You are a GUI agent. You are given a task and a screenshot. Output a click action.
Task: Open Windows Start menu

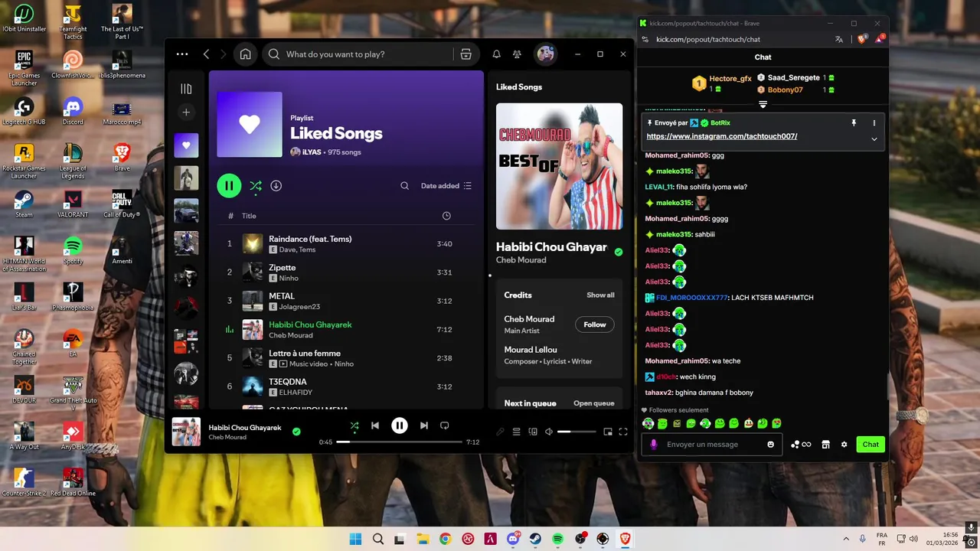pos(355,540)
